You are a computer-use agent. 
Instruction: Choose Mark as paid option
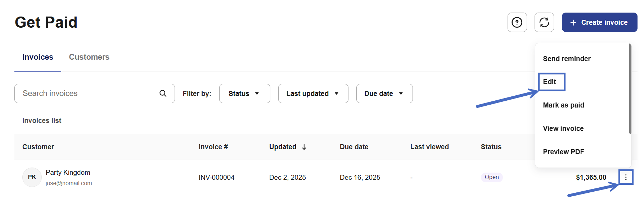click(563, 105)
